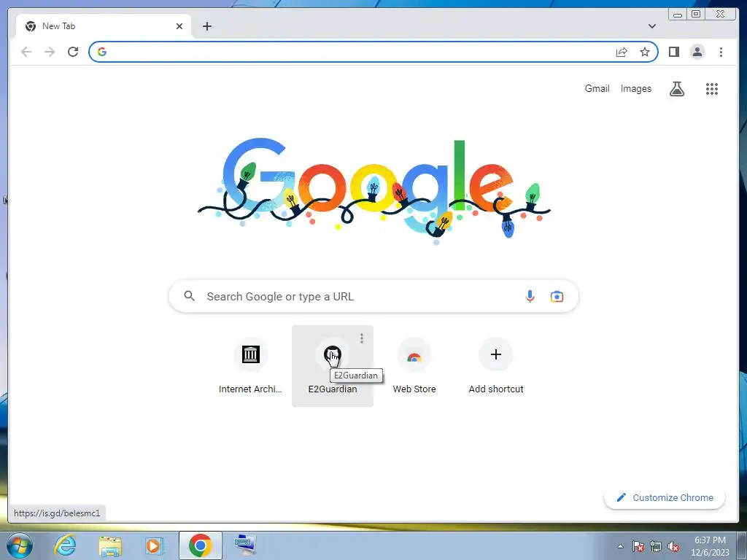Image resolution: width=747 pixels, height=560 pixels.
Task: Launch Internet Explorer from taskbar
Action: (65, 545)
